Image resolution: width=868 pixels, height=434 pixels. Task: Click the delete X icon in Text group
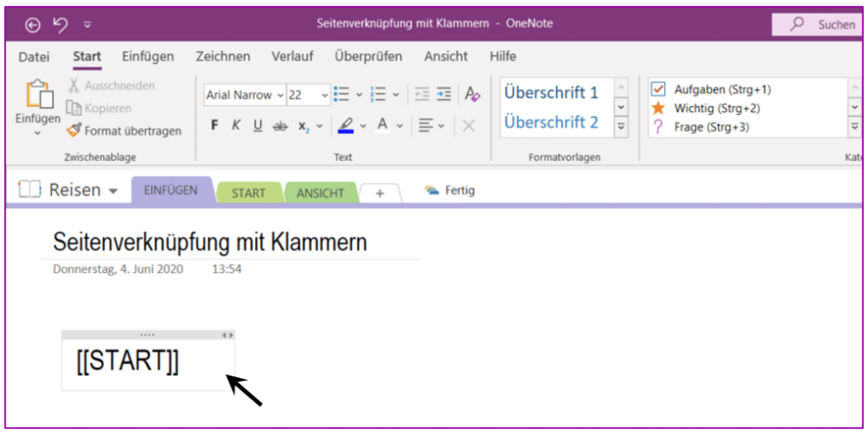(x=469, y=126)
